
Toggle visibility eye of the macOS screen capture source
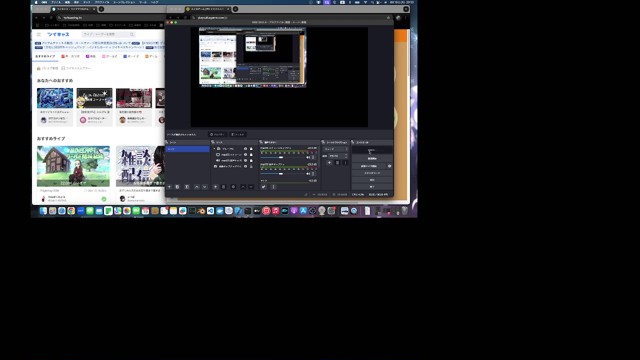pyautogui.click(x=245, y=155)
